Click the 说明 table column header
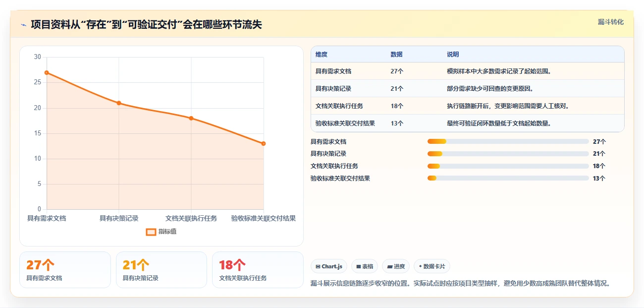The width and height of the screenshot is (644, 308). (453, 55)
